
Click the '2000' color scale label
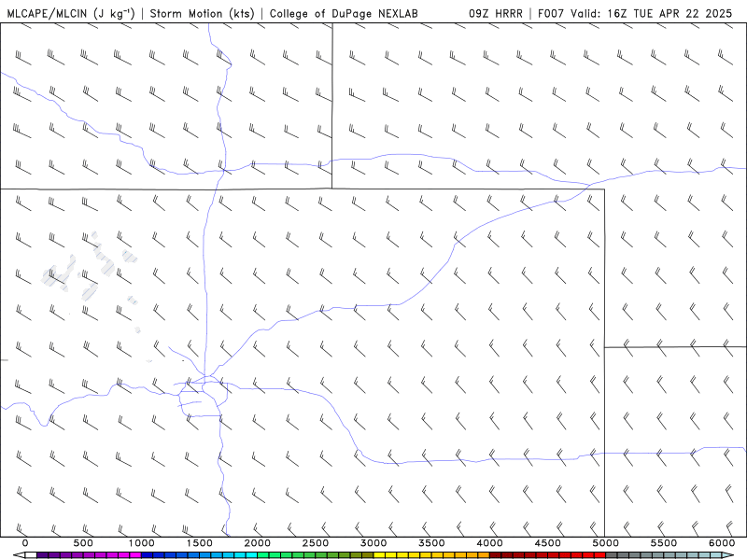point(258,543)
